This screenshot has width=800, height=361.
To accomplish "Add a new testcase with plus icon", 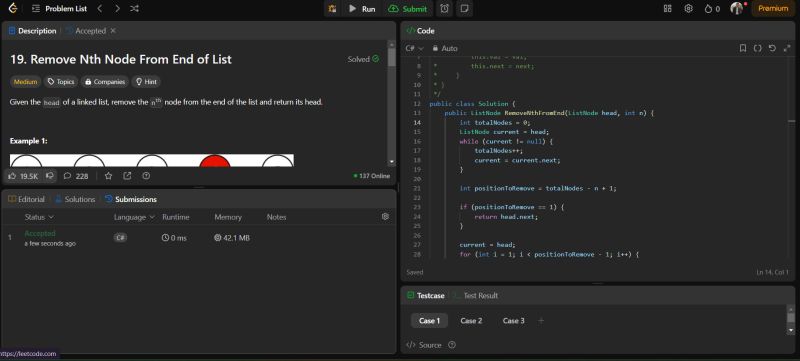I will pyautogui.click(x=541, y=321).
